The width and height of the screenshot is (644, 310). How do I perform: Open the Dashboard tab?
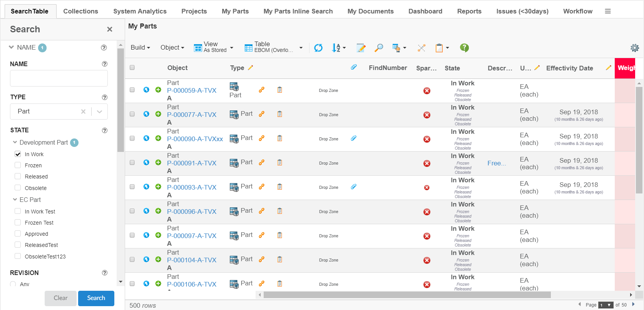425,11
